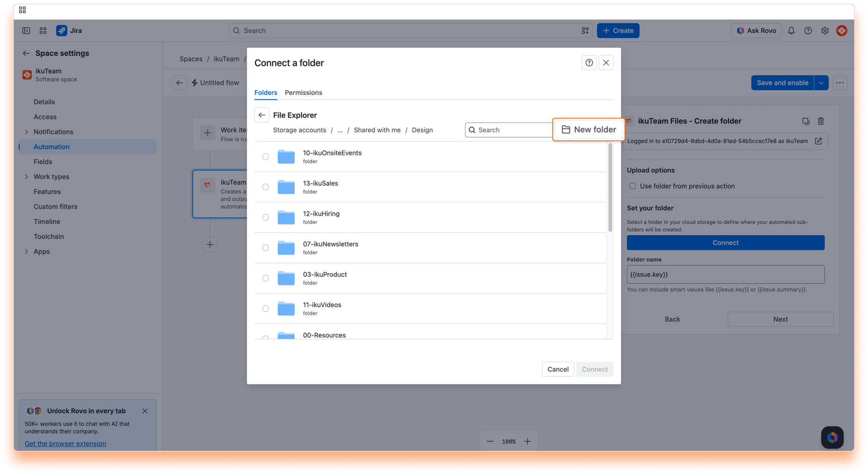Click the File Explorer search field
868x474 pixels.
coord(509,130)
